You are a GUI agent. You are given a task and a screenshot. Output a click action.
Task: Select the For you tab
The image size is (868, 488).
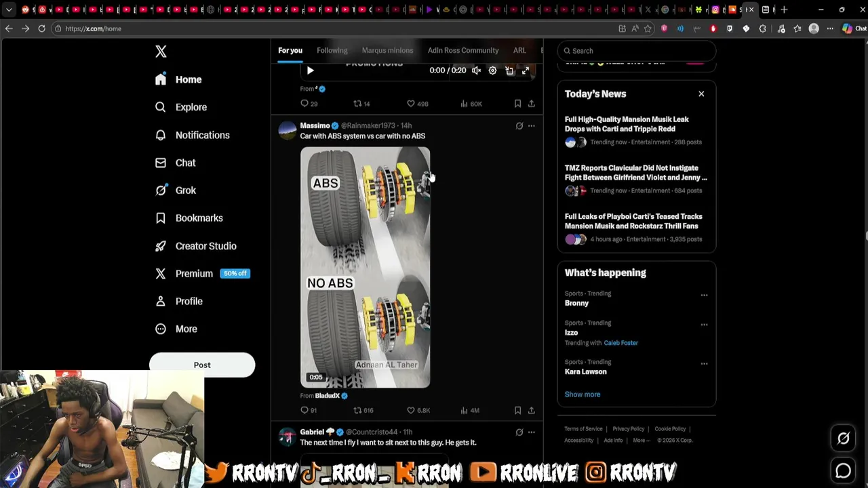[x=290, y=50]
